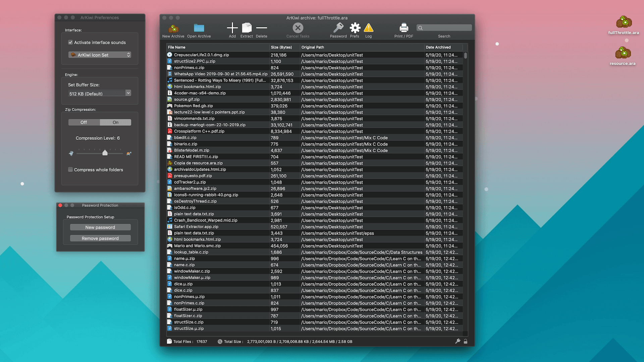This screenshot has width=644, height=362.
Task: Sort by Size (Bytes) column header
Action: click(282, 47)
